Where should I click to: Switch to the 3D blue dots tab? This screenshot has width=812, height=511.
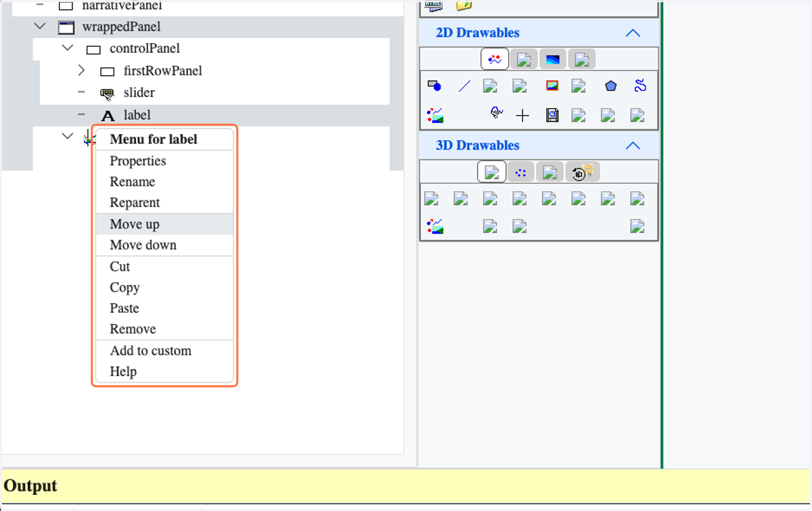[x=520, y=172]
